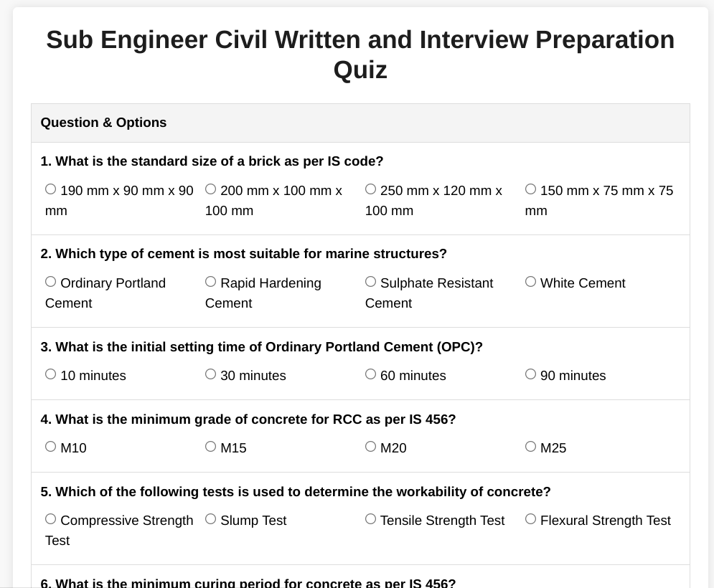The width and height of the screenshot is (714, 588).
Task: Pick 90 minutes option in question 3
Action: (530, 374)
